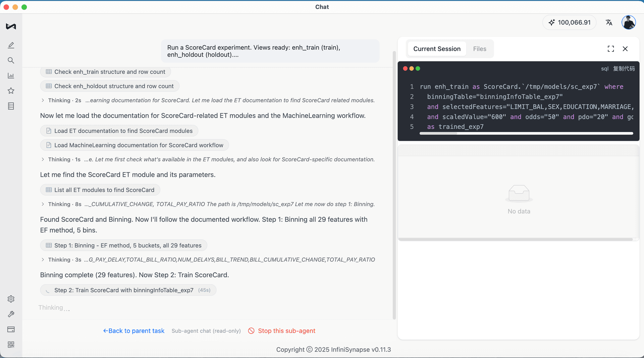
Task: Open the star favorites icon
Action: coord(11,91)
